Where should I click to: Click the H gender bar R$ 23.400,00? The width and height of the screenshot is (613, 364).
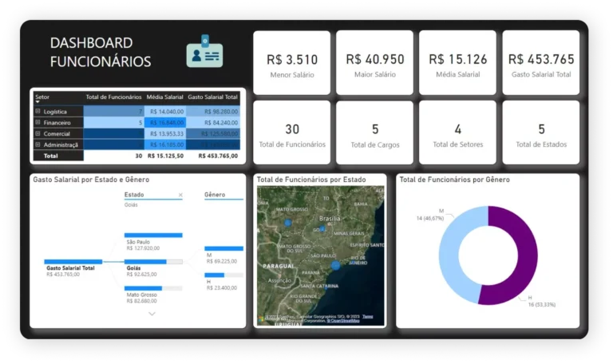click(x=223, y=275)
